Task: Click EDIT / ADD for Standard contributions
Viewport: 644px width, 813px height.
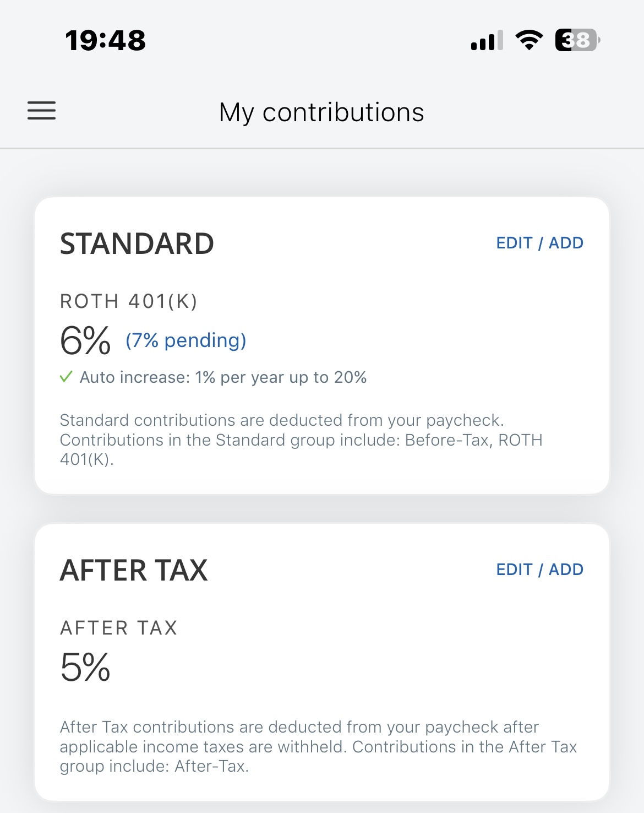Action: click(539, 243)
